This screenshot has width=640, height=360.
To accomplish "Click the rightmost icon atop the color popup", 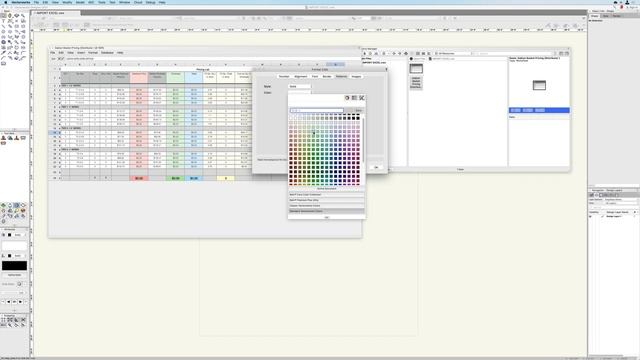I will (x=362, y=98).
